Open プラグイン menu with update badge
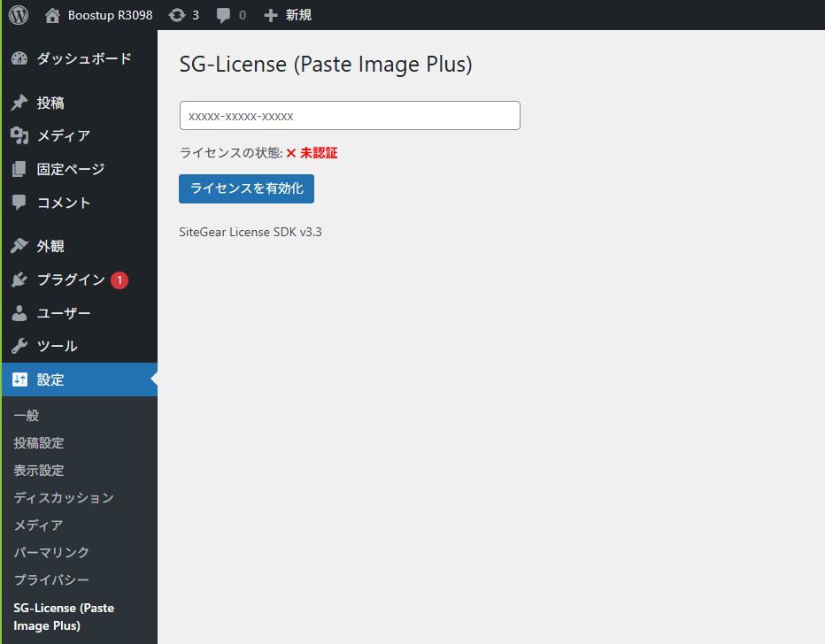Viewport: 825px width, 644px height. [71, 280]
